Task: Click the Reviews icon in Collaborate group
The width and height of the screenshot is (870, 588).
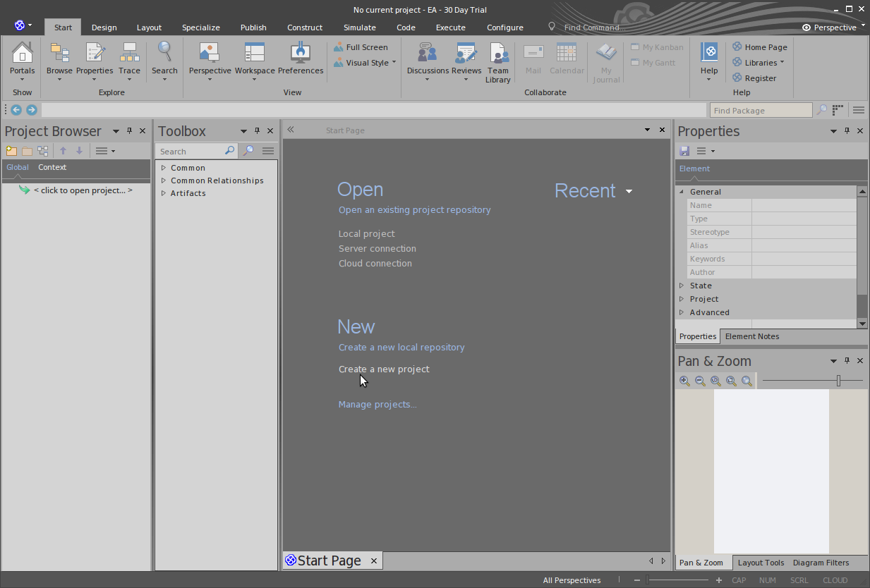Action: pos(466,54)
